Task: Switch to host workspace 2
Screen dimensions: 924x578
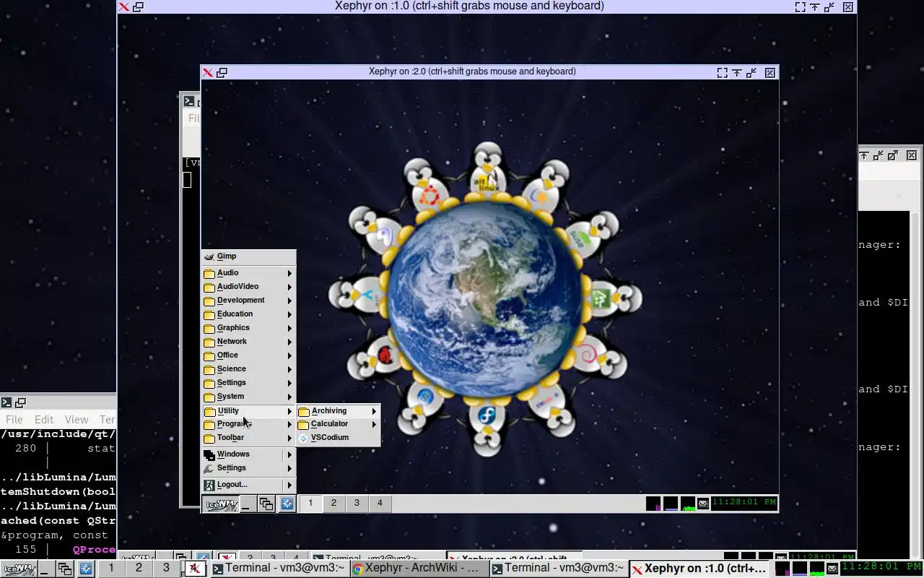Action: pos(139,568)
